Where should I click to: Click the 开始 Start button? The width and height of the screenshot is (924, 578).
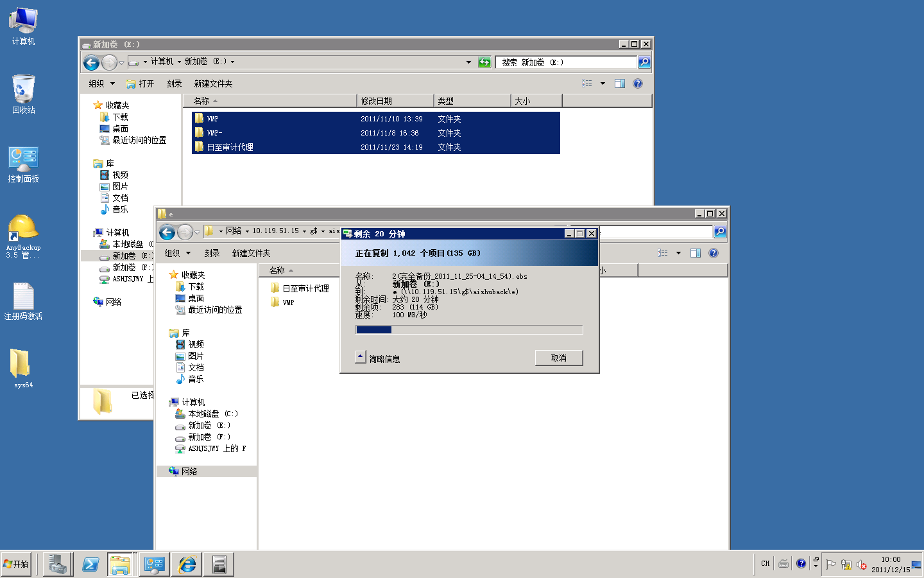(17, 565)
